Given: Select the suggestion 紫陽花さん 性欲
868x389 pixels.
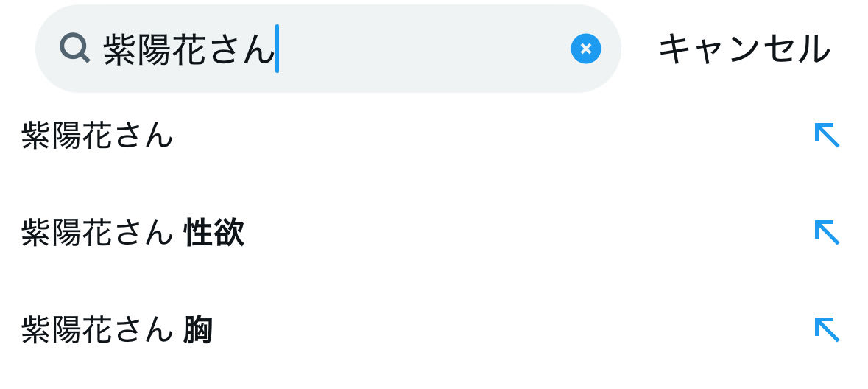Looking at the screenshot, I should (x=133, y=234).
